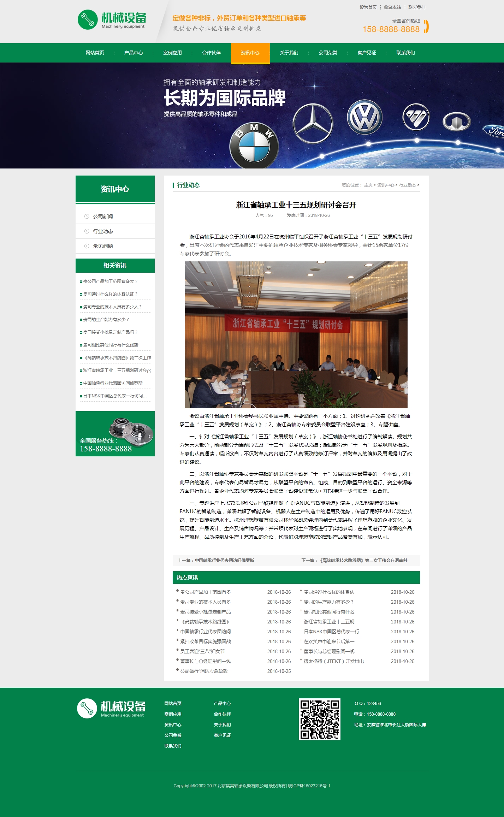The height and width of the screenshot is (817, 504).
Task: Open related article 贵公司产品加工范围有多大？
Action: [x=110, y=282]
